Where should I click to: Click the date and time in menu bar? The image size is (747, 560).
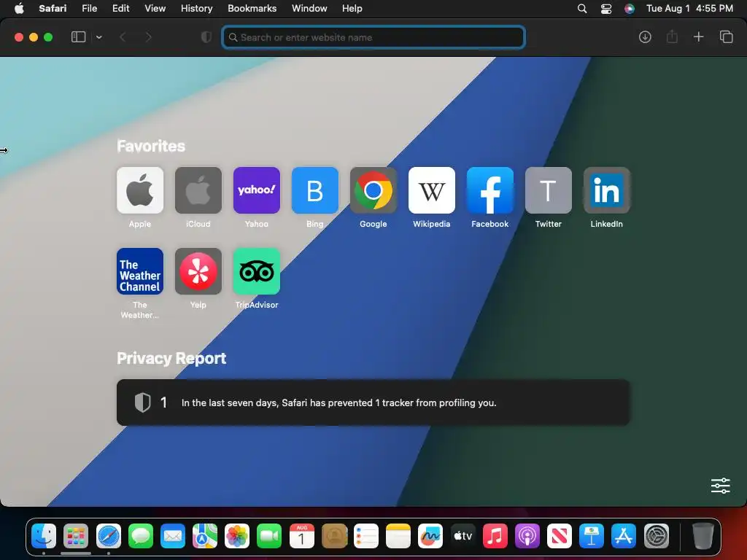click(689, 8)
